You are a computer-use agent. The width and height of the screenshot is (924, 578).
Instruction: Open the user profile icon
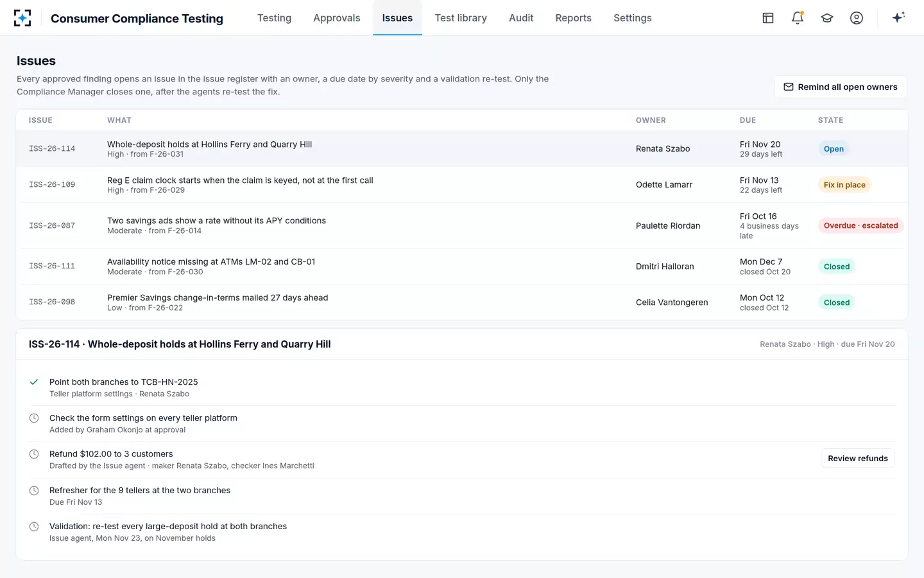(857, 18)
